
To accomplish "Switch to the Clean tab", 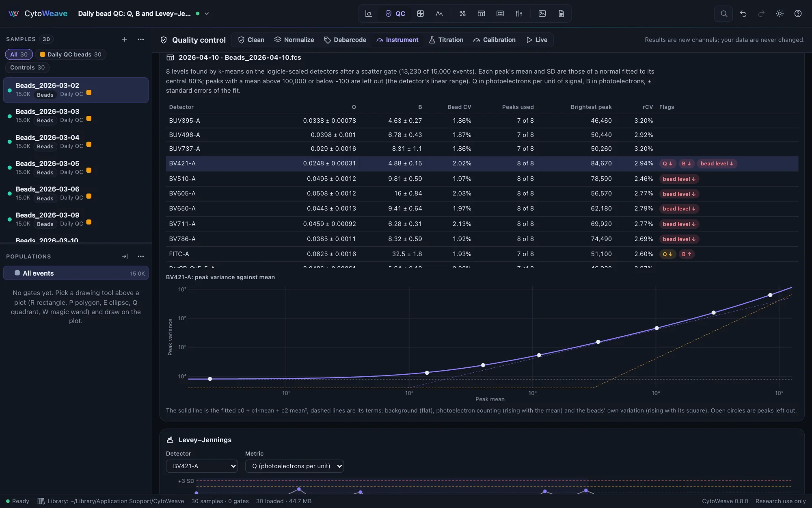I will tap(251, 39).
